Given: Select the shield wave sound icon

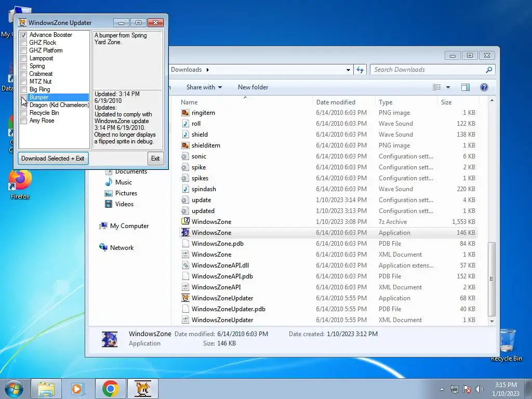Looking at the screenshot, I should tap(185, 135).
